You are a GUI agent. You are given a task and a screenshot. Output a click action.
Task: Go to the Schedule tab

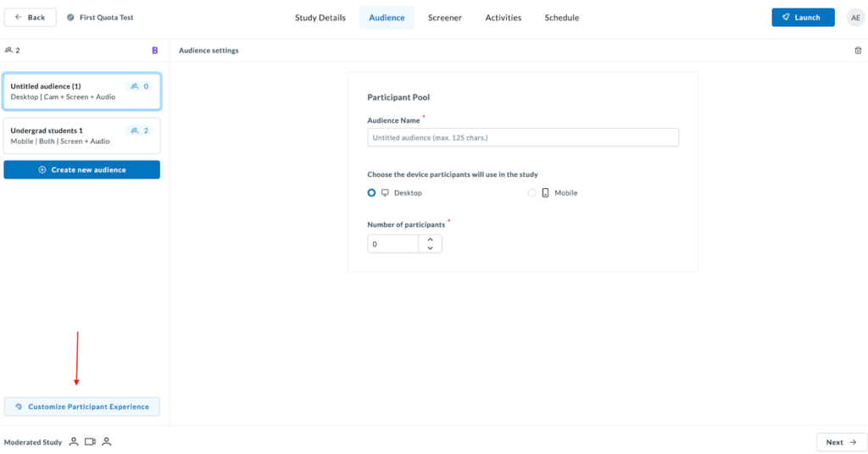pyautogui.click(x=561, y=18)
